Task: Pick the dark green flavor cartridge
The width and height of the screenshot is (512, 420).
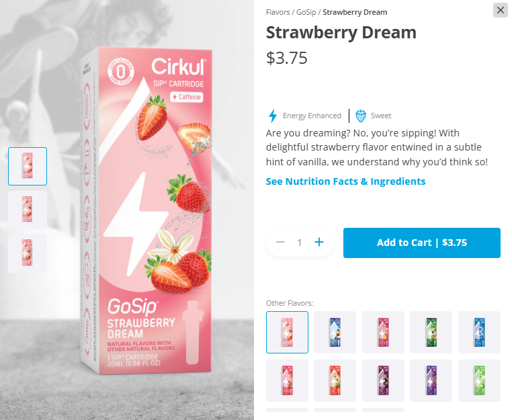Action: (x=431, y=332)
